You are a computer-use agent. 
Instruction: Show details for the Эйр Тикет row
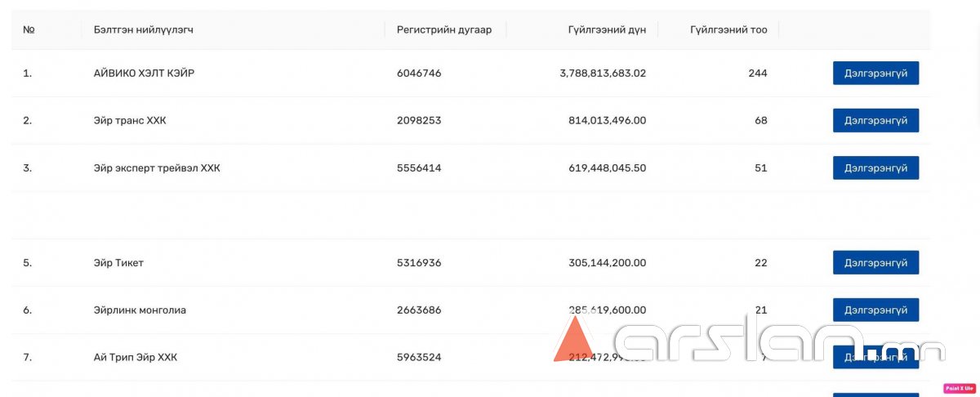coord(875,262)
